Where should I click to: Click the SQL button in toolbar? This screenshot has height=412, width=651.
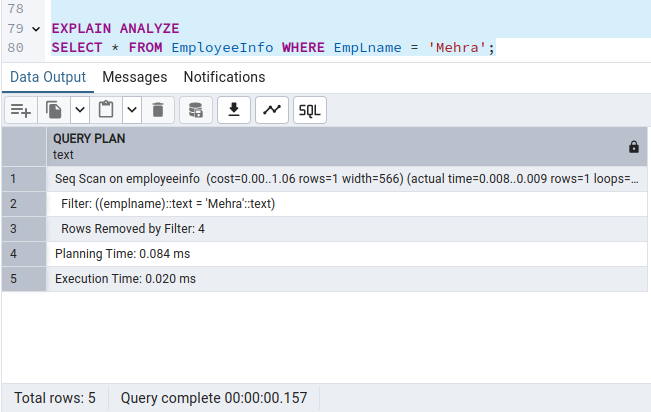tap(309, 110)
